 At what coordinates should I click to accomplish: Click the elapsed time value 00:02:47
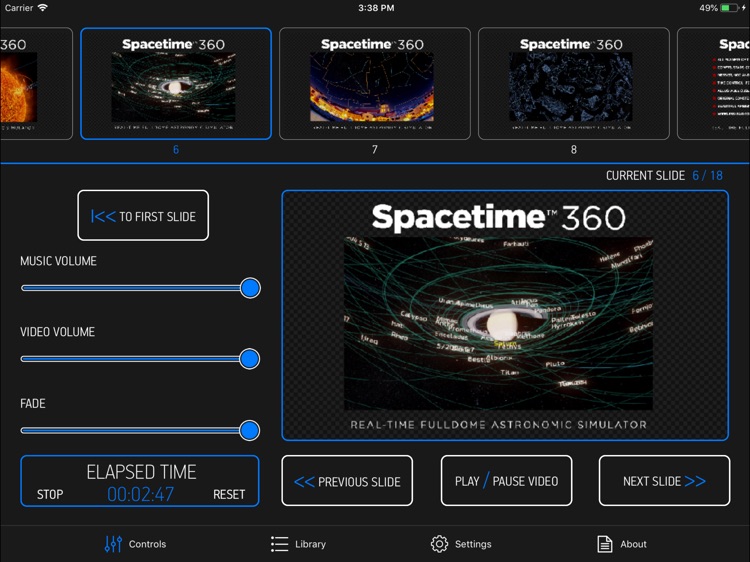(x=141, y=494)
